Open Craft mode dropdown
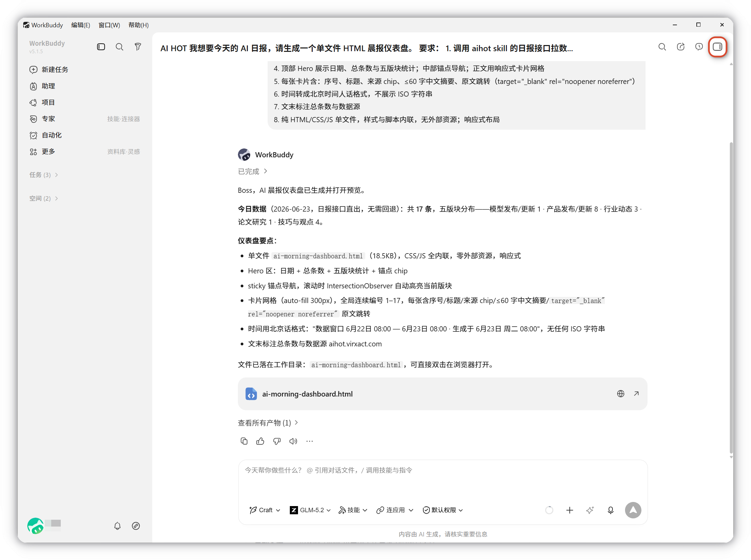Viewport: 751px width, 560px height. coord(265,510)
